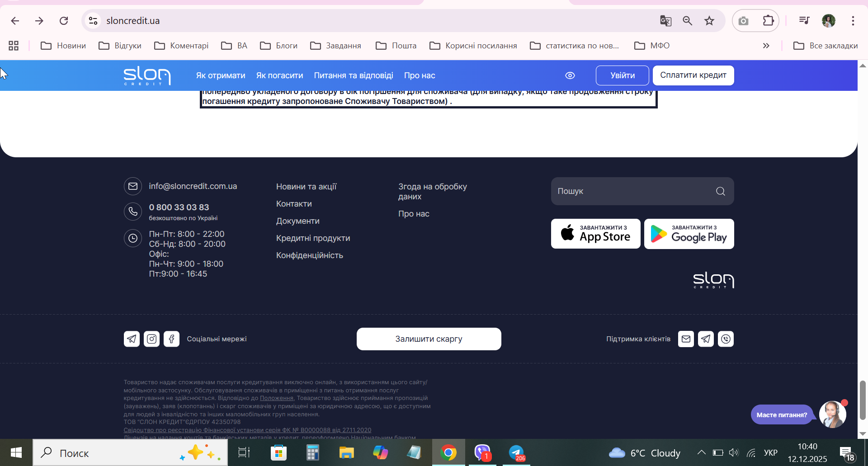868x466 pixels.
Task: Open File Explorer from the taskbar
Action: click(346, 452)
